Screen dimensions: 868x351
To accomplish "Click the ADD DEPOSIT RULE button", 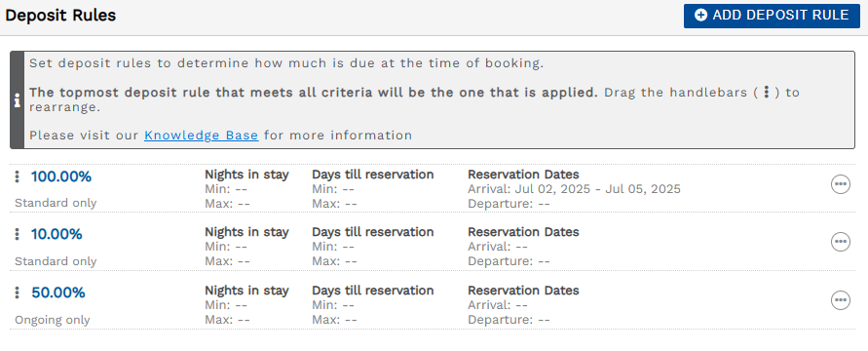I will 772,16.
